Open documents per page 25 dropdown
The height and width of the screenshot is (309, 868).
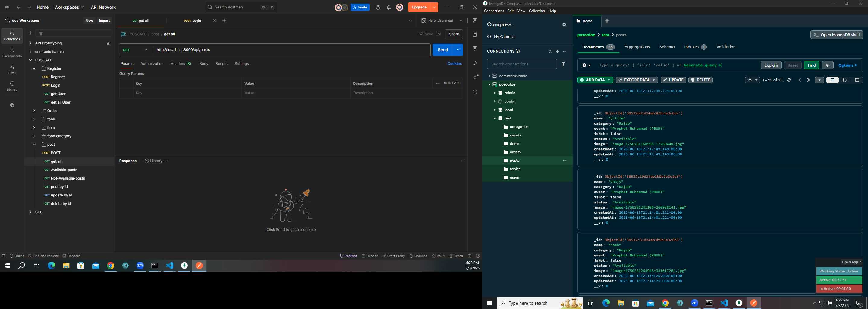click(752, 80)
